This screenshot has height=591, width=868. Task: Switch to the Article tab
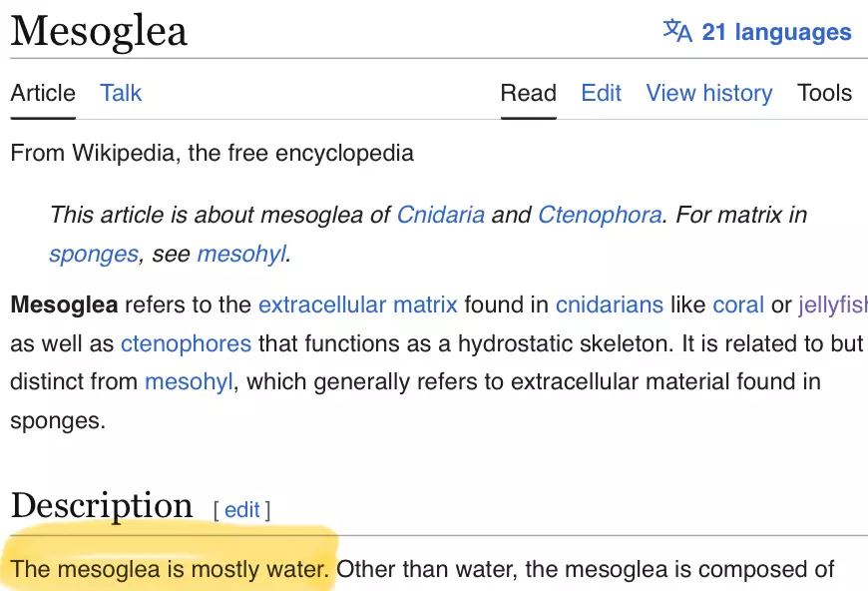[x=43, y=93]
